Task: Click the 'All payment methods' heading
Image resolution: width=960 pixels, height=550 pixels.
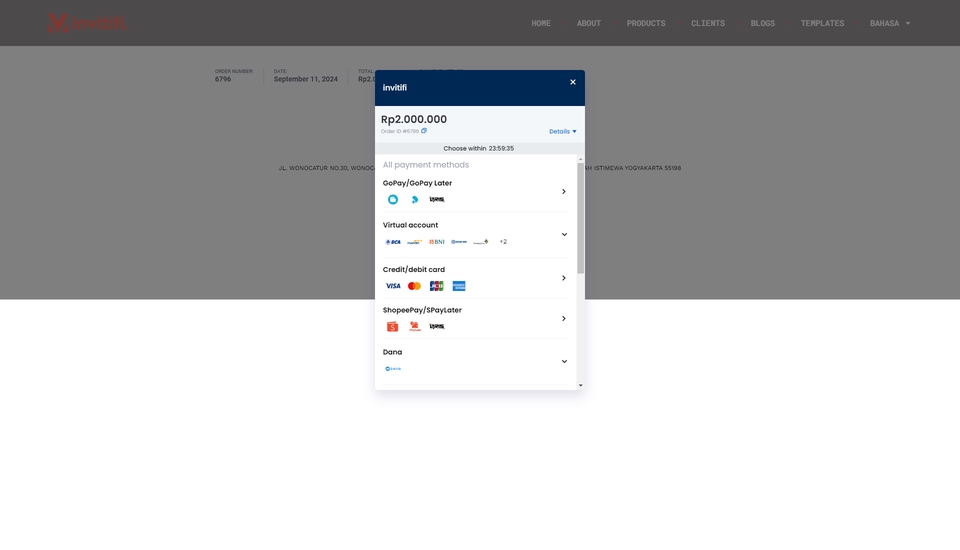Action: click(x=426, y=165)
